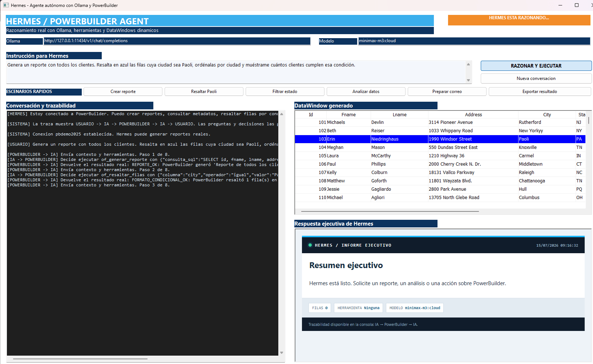Minimize the Hermes window
Screen dimensions: 593x364
point(560,5)
